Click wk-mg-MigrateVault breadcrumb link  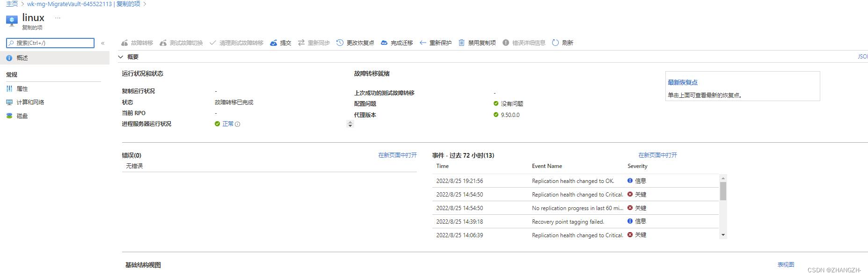pos(84,4)
